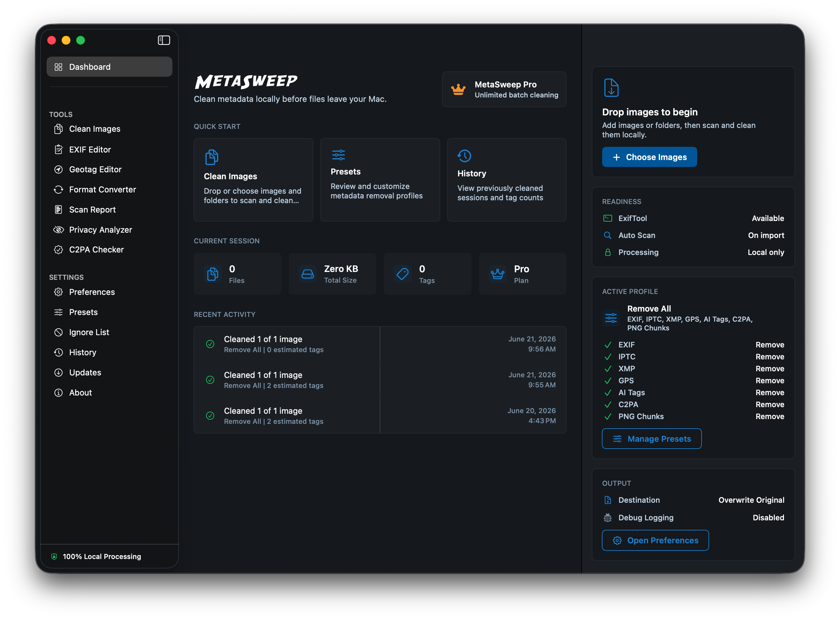The width and height of the screenshot is (840, 620).
Task: Click the orange crown MetaSweep Pro icon
Action: click(x=458, y=89)
